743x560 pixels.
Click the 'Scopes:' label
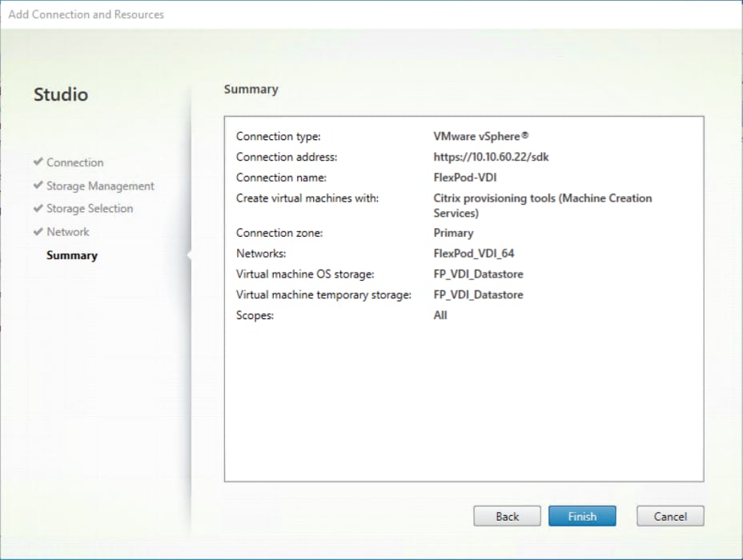255,316
